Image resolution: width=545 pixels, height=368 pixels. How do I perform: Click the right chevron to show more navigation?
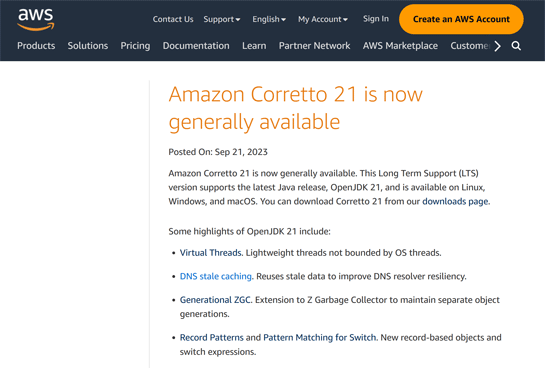click(498, 46)
